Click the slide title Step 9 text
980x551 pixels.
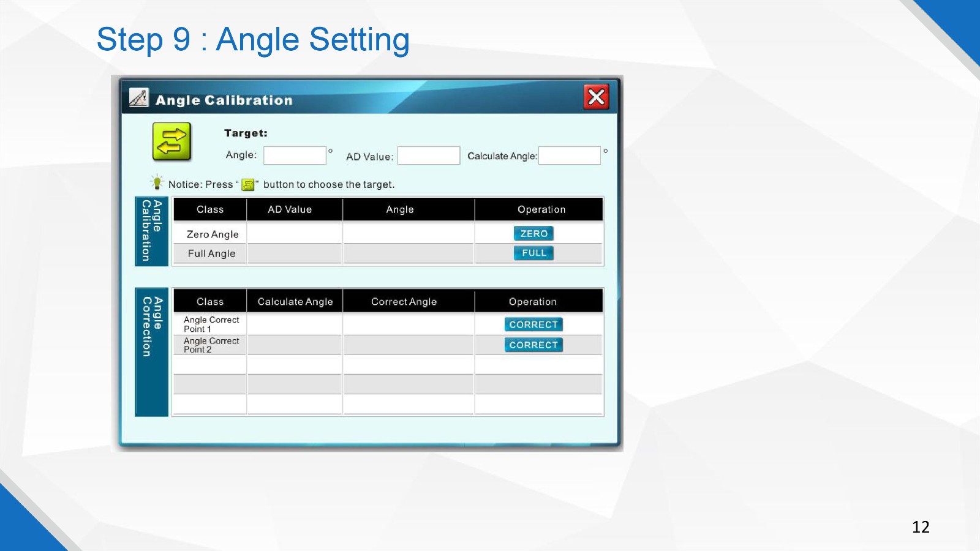[253, 40]
